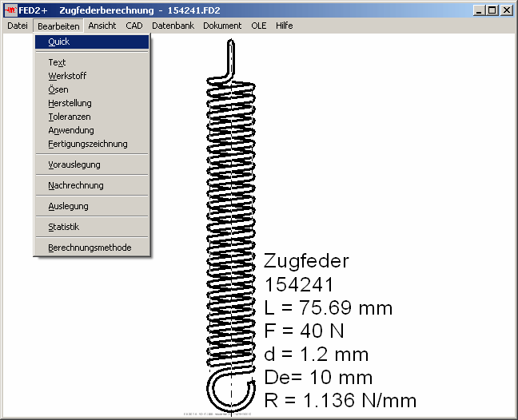Choose Vorauslegung in the menu

click(74, 164)
